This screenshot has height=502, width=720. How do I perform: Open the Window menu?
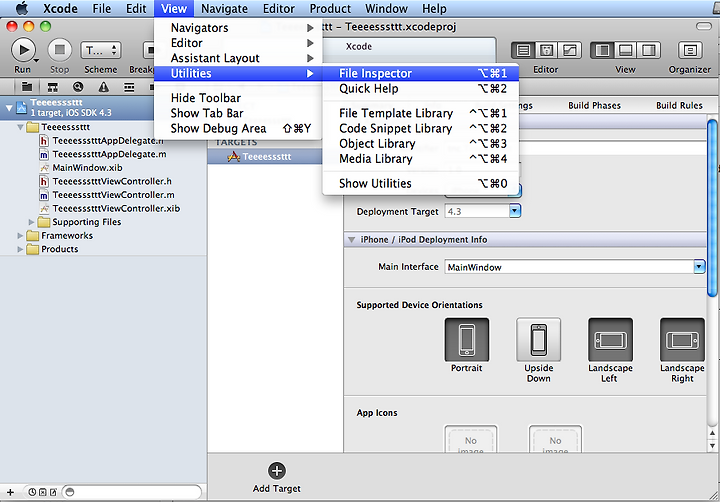tap(386, 9)
